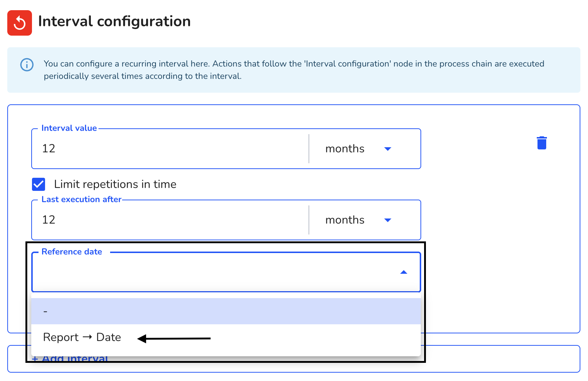Click the 'Interval value' field label
The width and height of the screenshot is (588, 381).
tap(69, 128)
